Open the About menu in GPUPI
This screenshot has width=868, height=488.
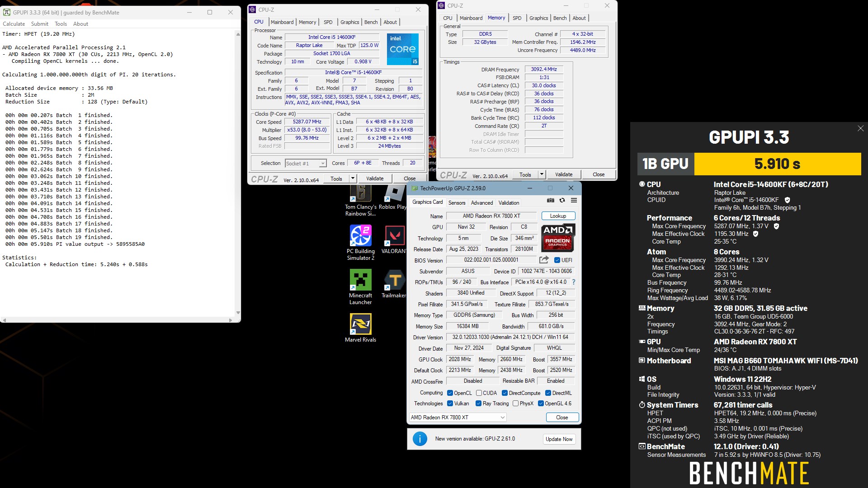pos(81,24)
